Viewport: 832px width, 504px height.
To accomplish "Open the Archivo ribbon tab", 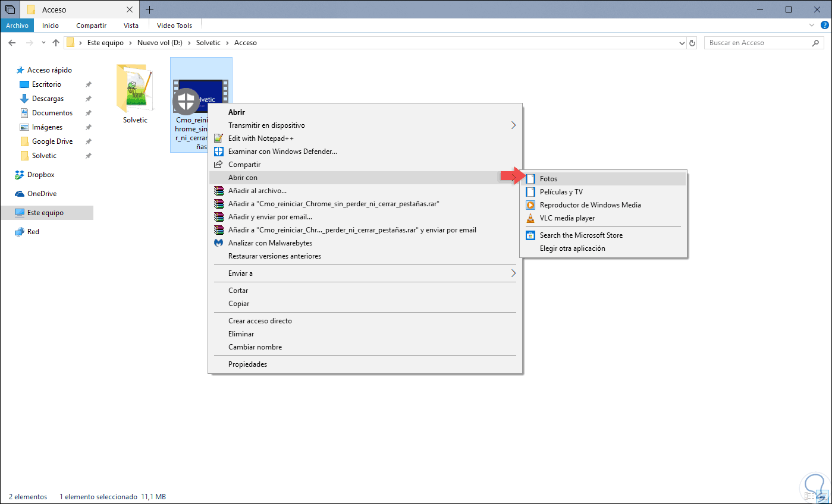I will pos(17,26).
